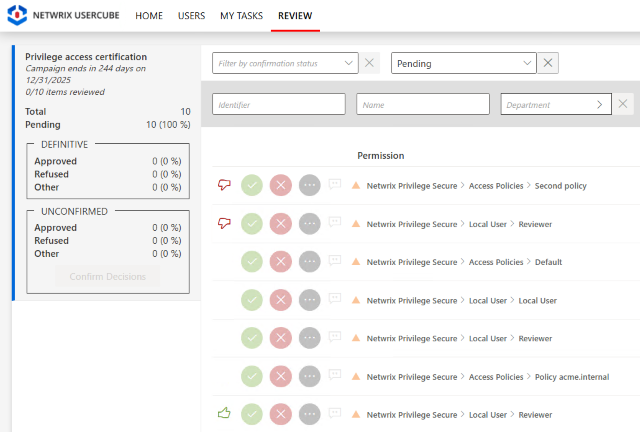
Task: Open MY TASKS menu item
Action: coord(241,16)
